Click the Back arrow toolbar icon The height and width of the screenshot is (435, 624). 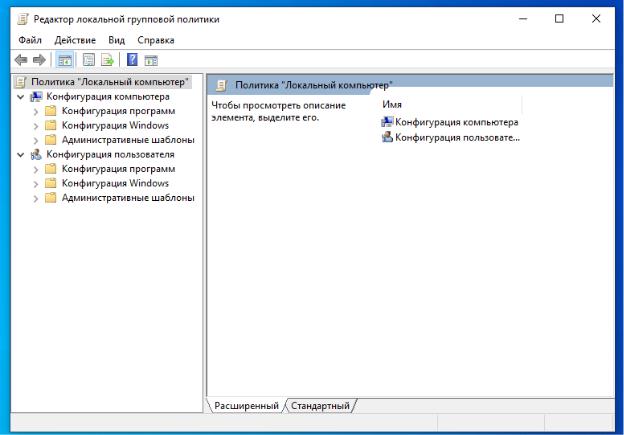pos(21,60)
